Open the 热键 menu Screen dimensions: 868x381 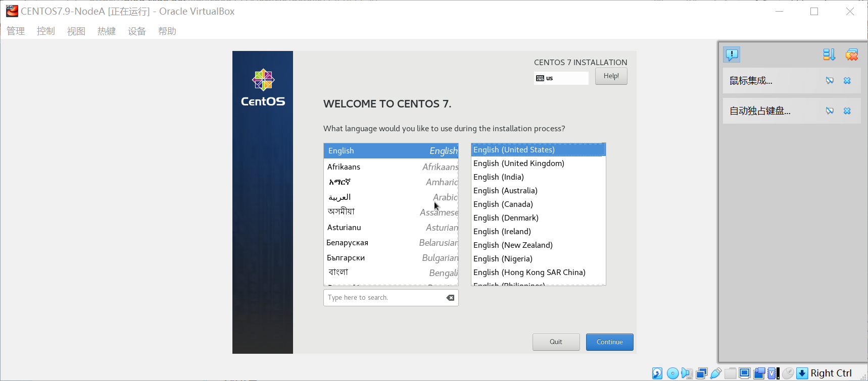click(107, 31)
